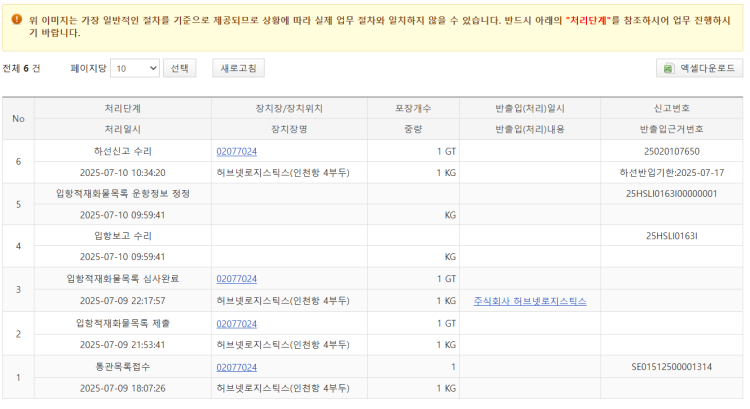The width and height of the screenshot is (750, 409).
Task: Open 02077024 link in 심사완료 row 3
Action: 236,279
